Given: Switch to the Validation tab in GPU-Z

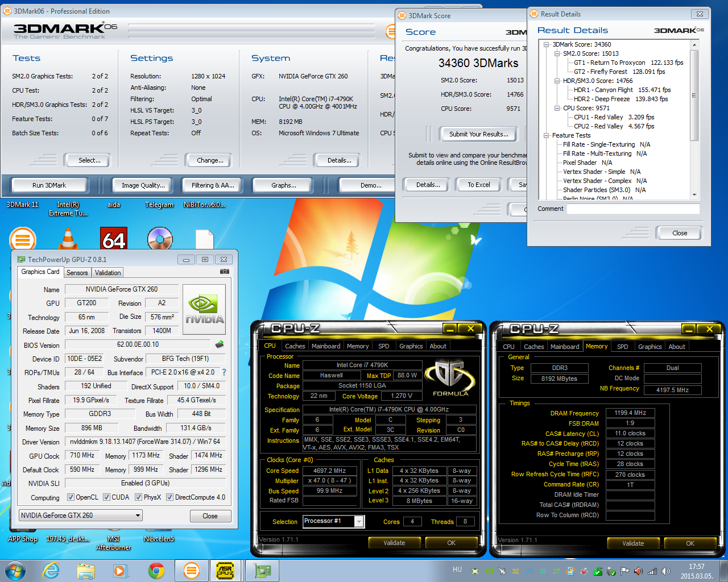Looking at the screenshot, I should tap(107, 273).
